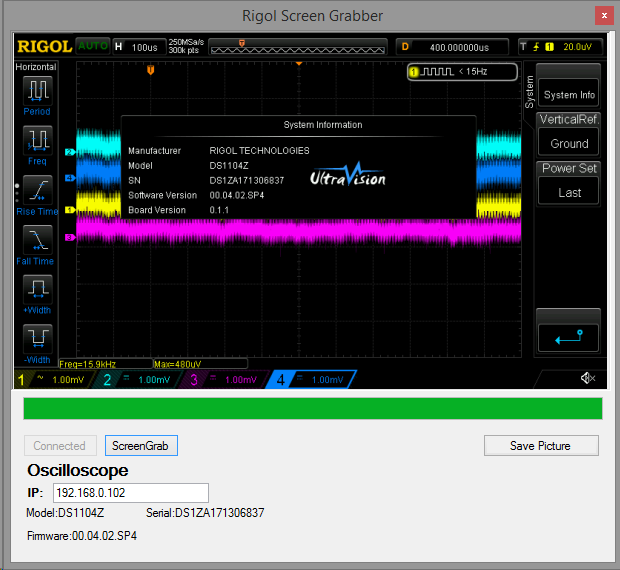620x570 pixels.
Task: Select channel 2 scale label
Action: click(154, 380)
